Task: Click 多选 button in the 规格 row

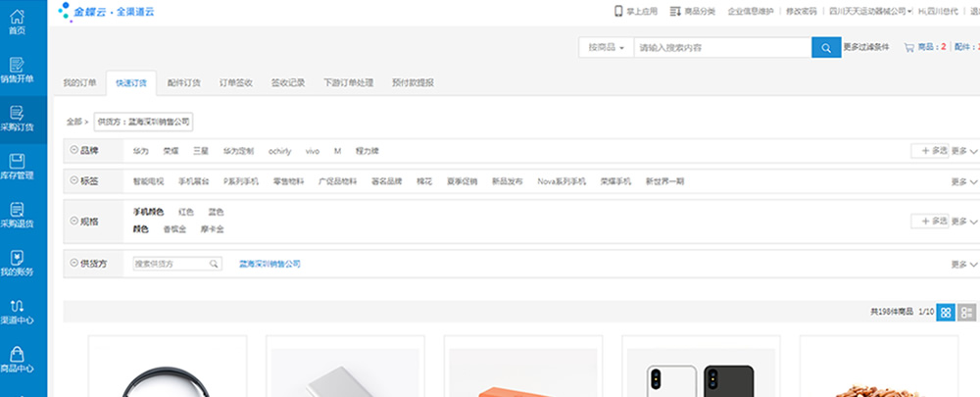Action: 929,221
